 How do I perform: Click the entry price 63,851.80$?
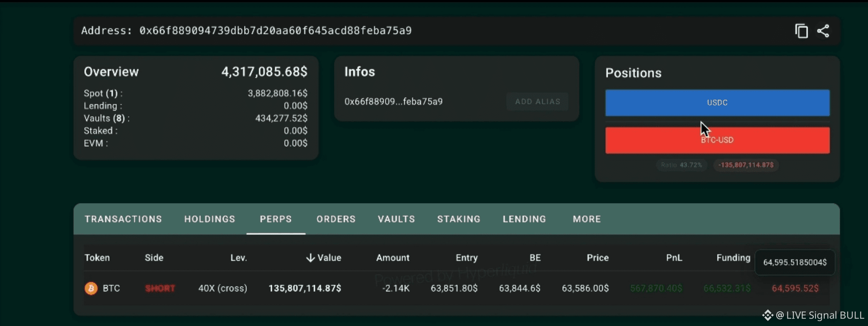pyautogui.click(x=454, y=288)
